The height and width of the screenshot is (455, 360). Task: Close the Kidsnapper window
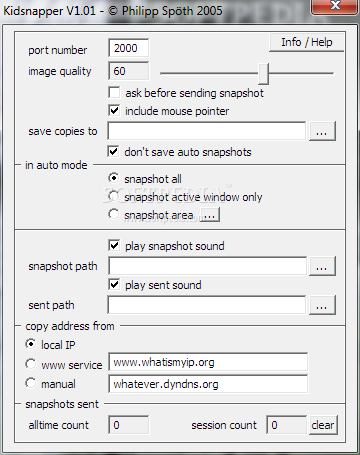[x=335, y=6]
